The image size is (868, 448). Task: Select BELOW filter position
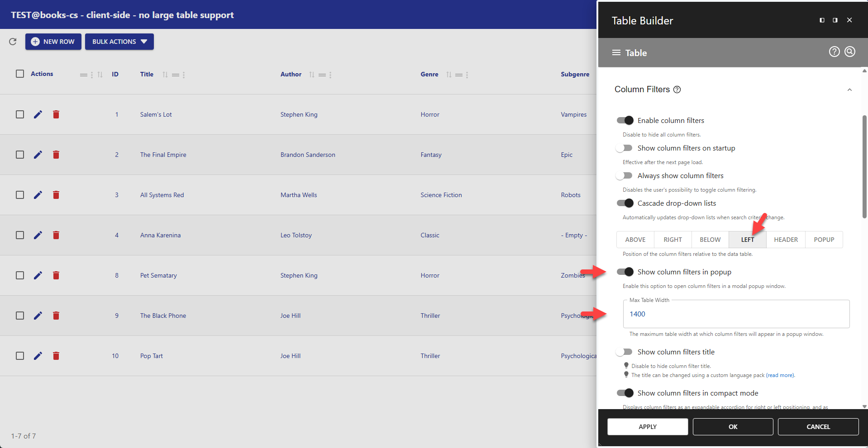710,240
